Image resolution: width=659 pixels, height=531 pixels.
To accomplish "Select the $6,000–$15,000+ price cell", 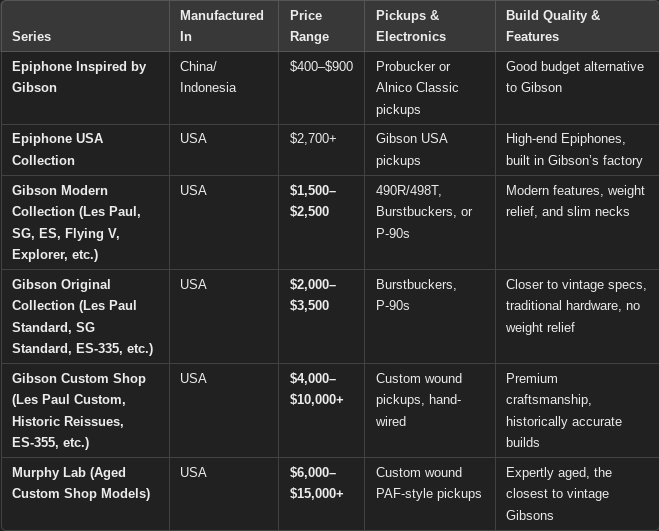I will pyautogui.click(x=316, y=483).
